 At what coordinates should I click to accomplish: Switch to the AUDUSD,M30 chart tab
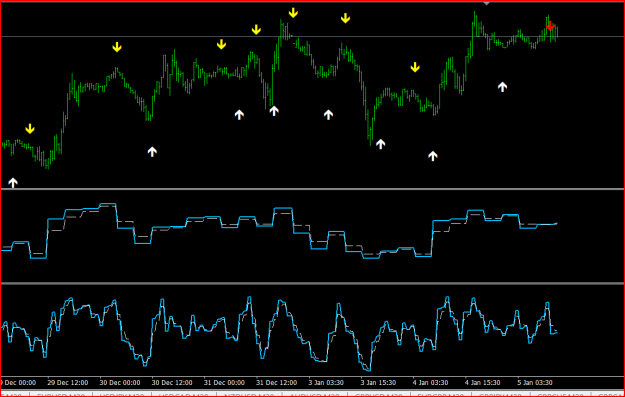pos(314,395)
